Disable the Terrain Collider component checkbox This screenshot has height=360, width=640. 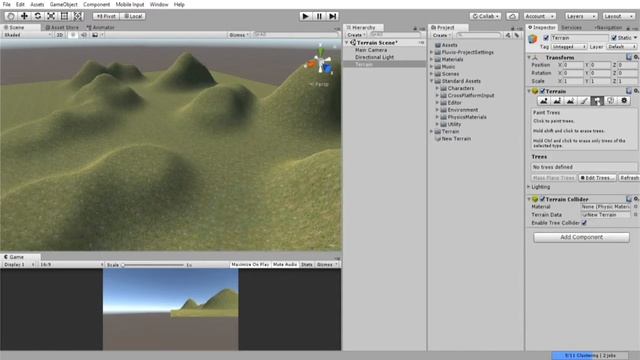[542, 199]
